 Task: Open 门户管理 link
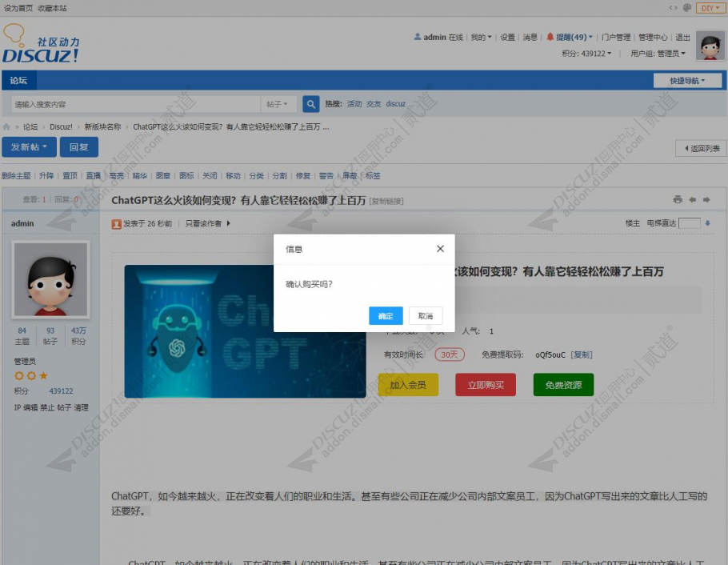(x=616, y=37)
